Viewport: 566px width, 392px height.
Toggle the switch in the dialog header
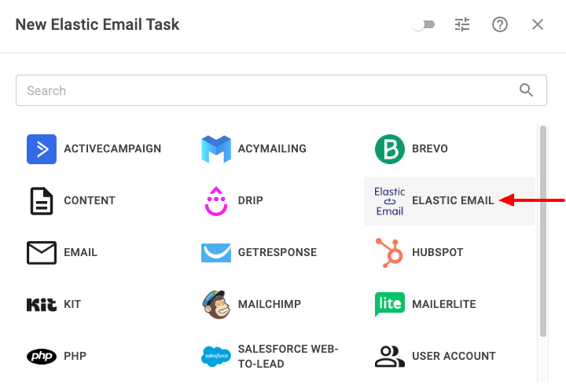pos(423,24)
